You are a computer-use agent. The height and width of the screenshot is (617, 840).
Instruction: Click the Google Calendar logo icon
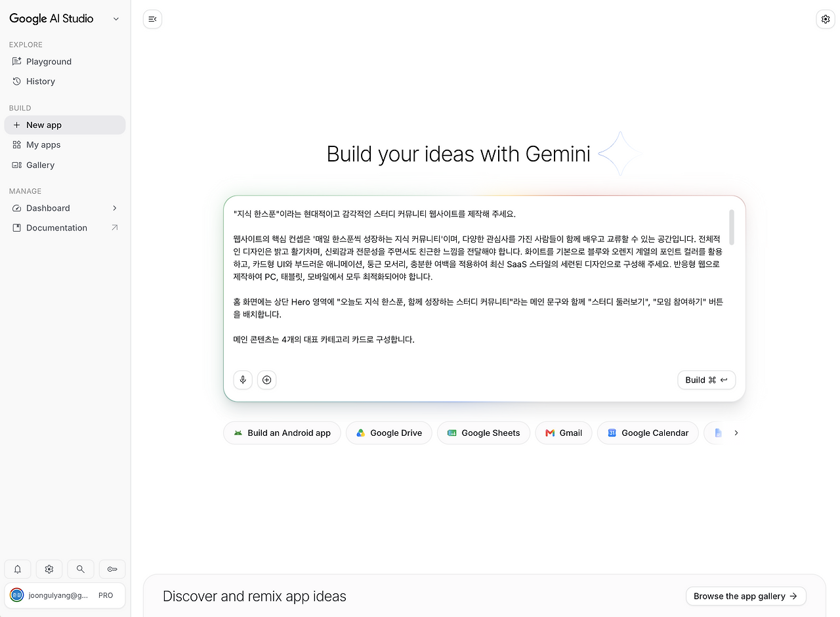point(612,433)
